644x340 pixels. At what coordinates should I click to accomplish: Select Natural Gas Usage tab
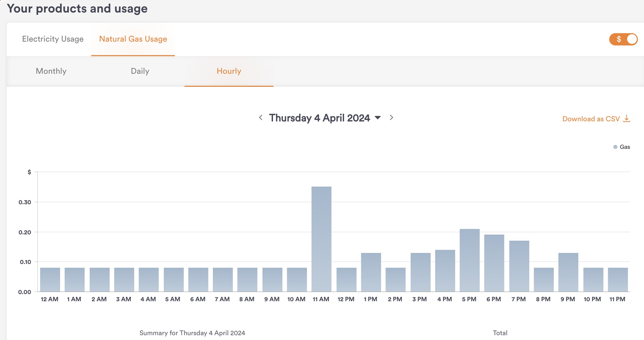tap(133, 39)
